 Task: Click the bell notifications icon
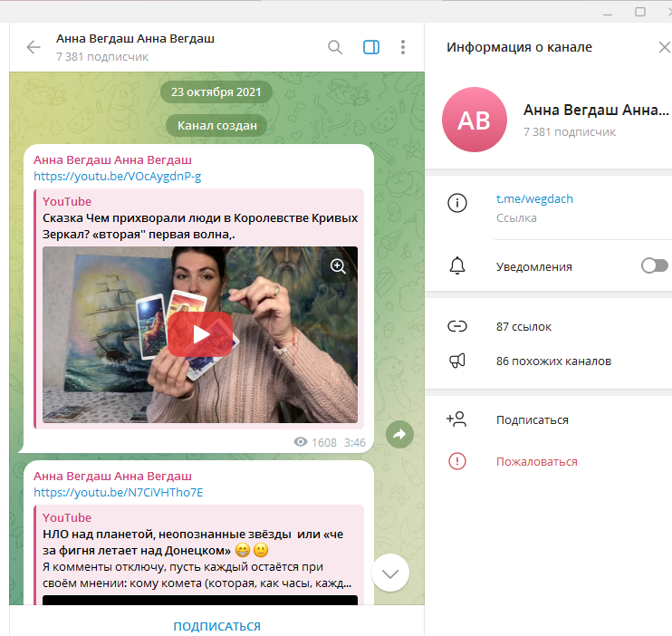(457, 265)
